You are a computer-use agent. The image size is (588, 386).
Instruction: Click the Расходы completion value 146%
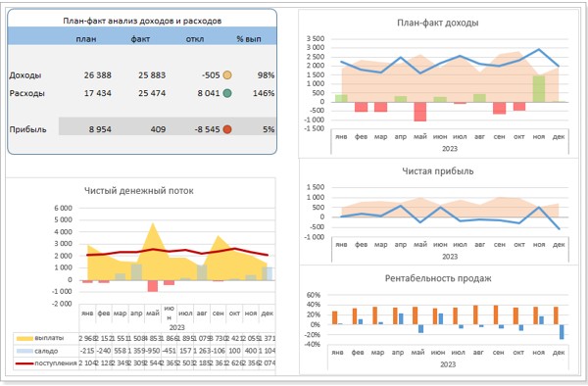264,93
